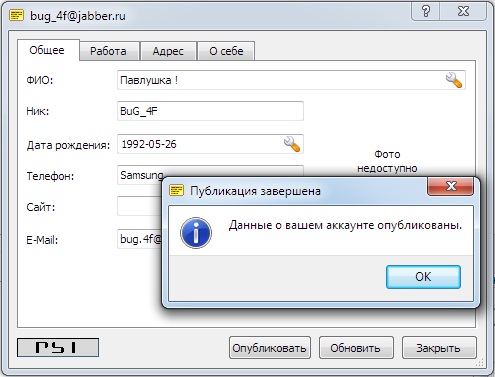The image size is (495, 377).
Task: Click the icon in the Публикация завершена title bar
Action: tap(176, 191)
